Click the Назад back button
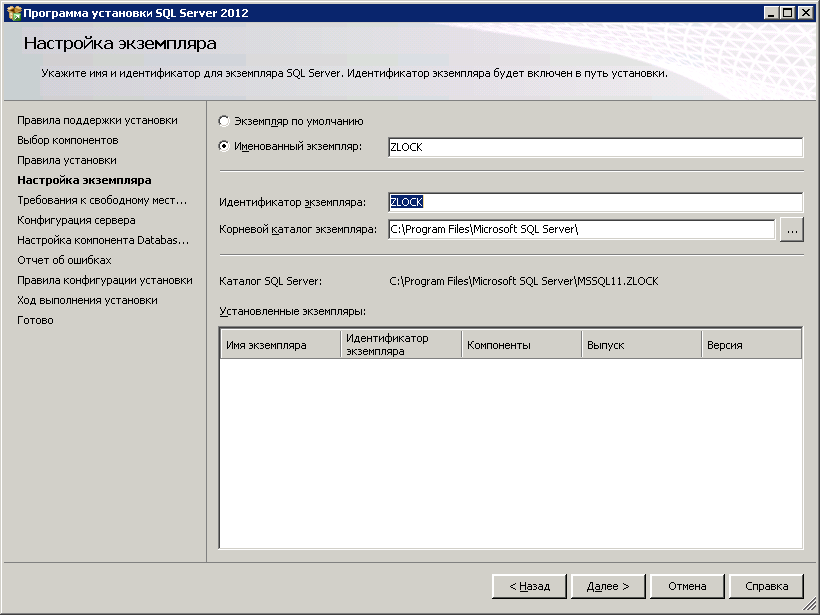Image resolution: width=820 pixels, height=615 pixels. coord(529,586)
